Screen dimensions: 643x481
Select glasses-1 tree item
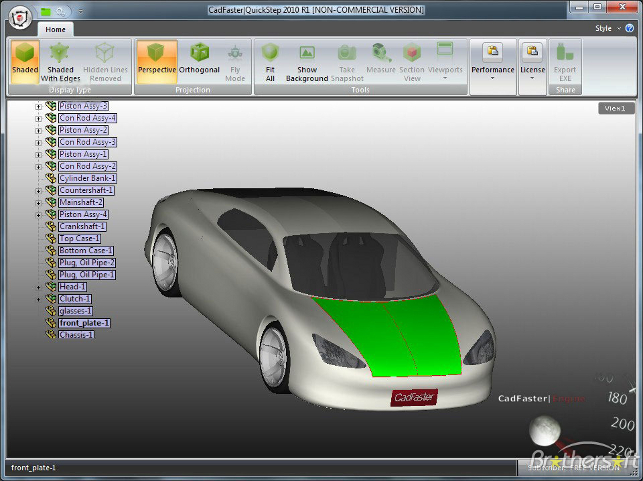click(75, 311)
